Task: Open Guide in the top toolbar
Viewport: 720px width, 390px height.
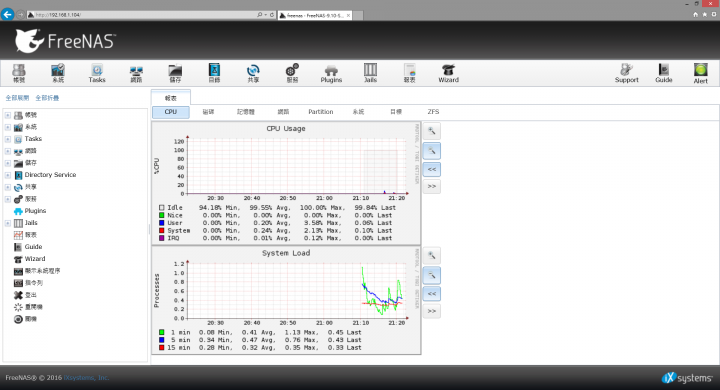Action: (664, 73)
